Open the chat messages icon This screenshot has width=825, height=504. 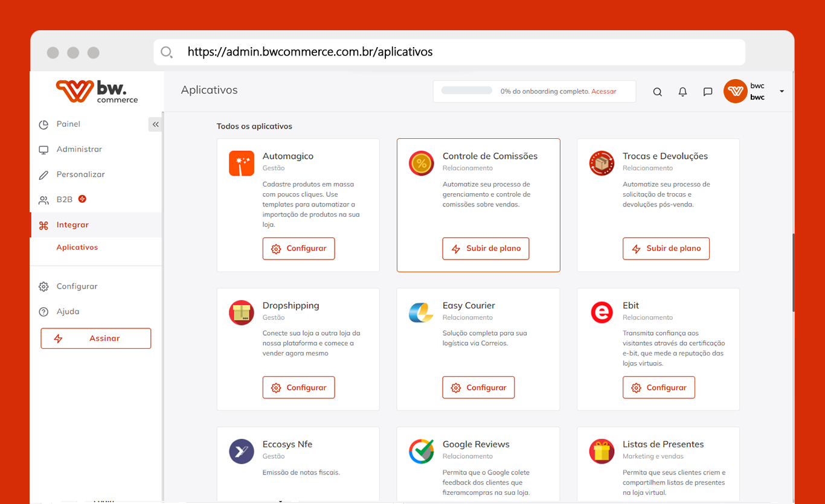(708, 92)
